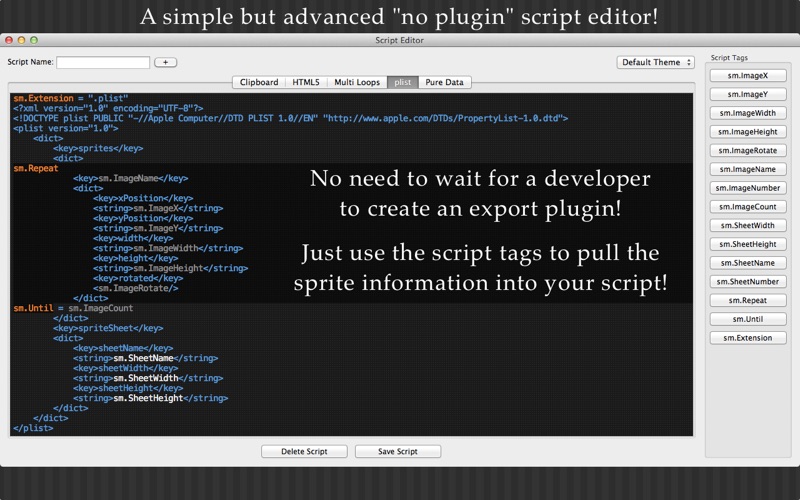Screen dimensions: 800x500
Task: Click the <key>sheetHeight</key> line
Action: tap(128, 388)
